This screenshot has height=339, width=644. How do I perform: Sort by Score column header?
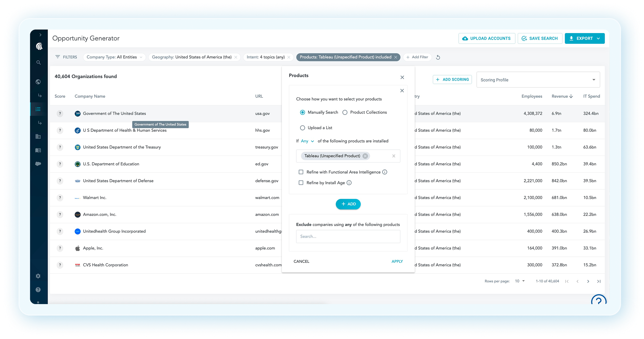click(60, 96)
